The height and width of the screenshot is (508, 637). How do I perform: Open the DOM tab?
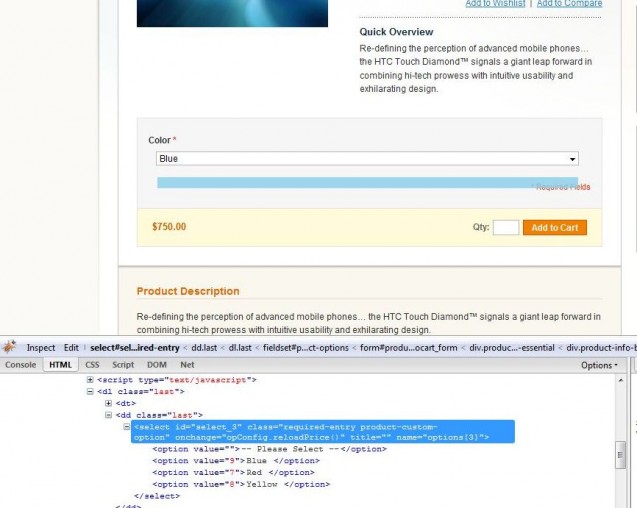click(x=156, y=365)
